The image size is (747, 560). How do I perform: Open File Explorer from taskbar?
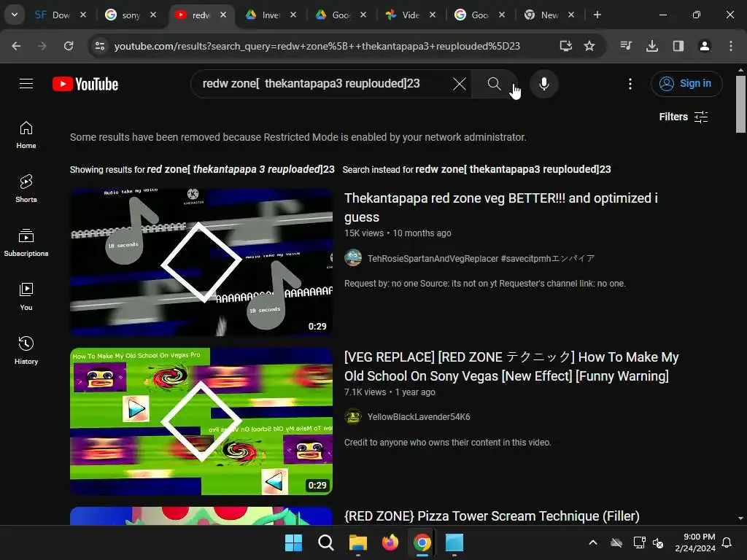click(x=357, y=542)
